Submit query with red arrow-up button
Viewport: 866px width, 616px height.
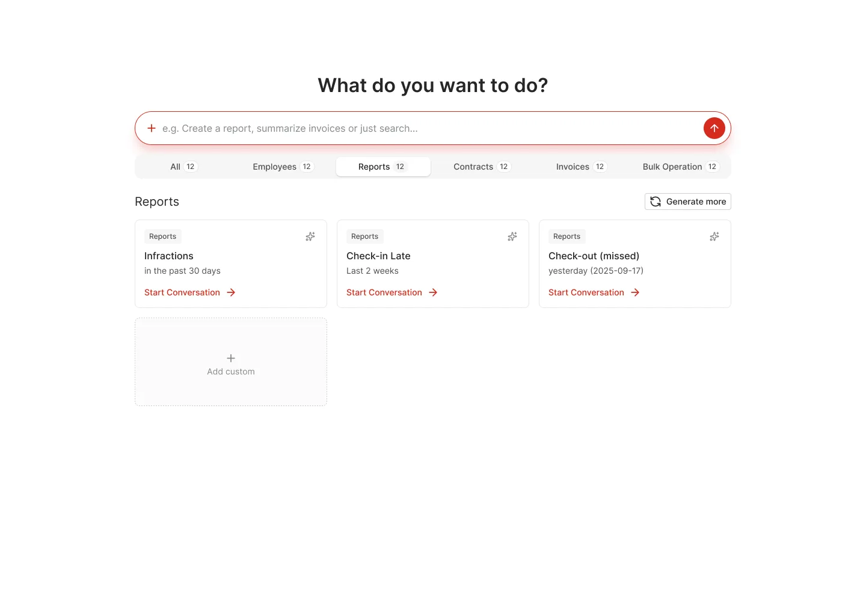714,128
